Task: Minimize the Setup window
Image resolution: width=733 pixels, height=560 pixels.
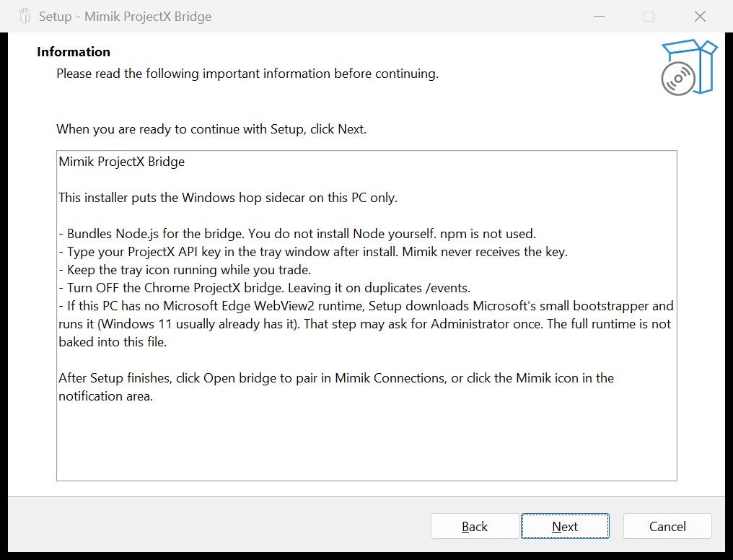Action: tap(599, 17)
